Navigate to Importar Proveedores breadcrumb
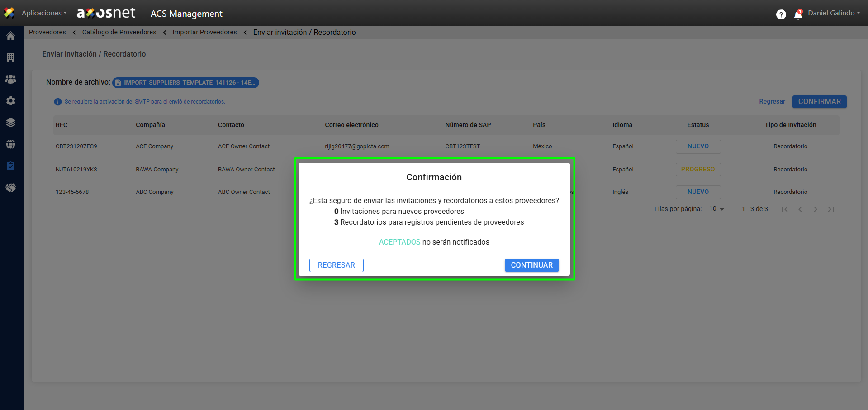This screenshot has width=868, height=410. click(x=204, y=32)
